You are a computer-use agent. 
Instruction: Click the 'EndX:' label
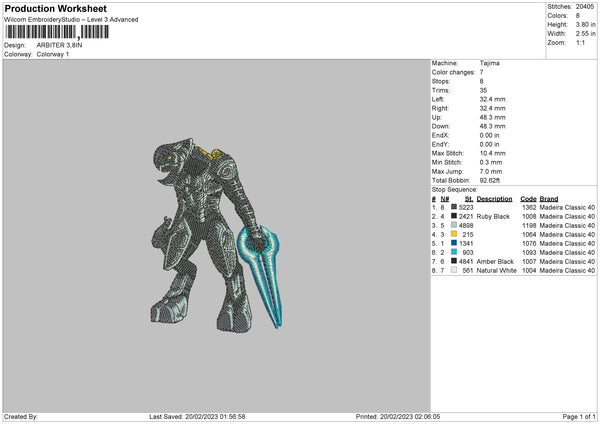point(440,135)
